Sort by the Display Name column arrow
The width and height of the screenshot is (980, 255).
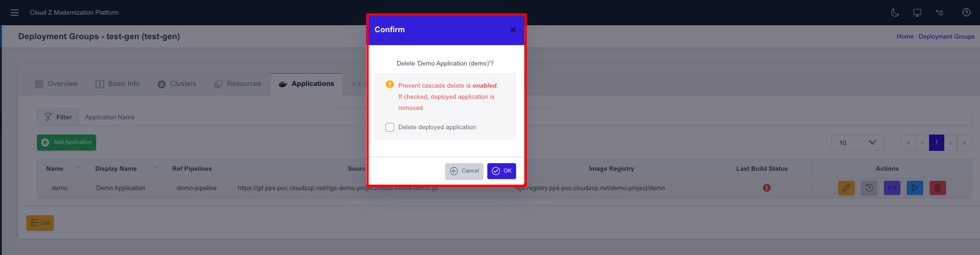[156, 168]
